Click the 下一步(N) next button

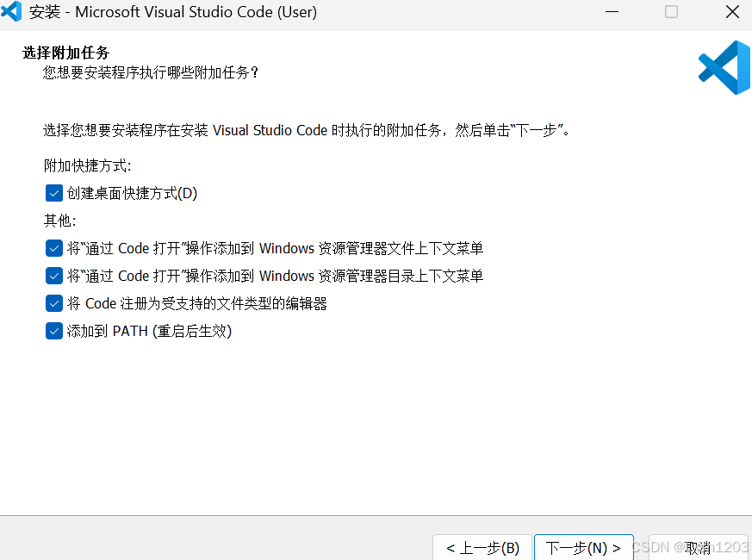584,548
